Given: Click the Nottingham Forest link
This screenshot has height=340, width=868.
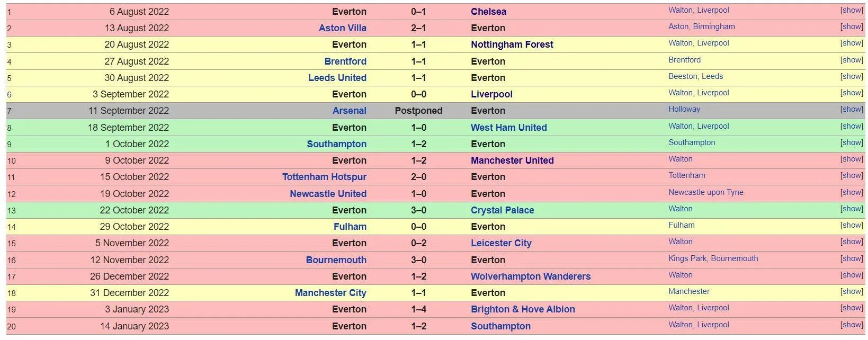Looking at the screenshot, I should (x=512, y=44).
